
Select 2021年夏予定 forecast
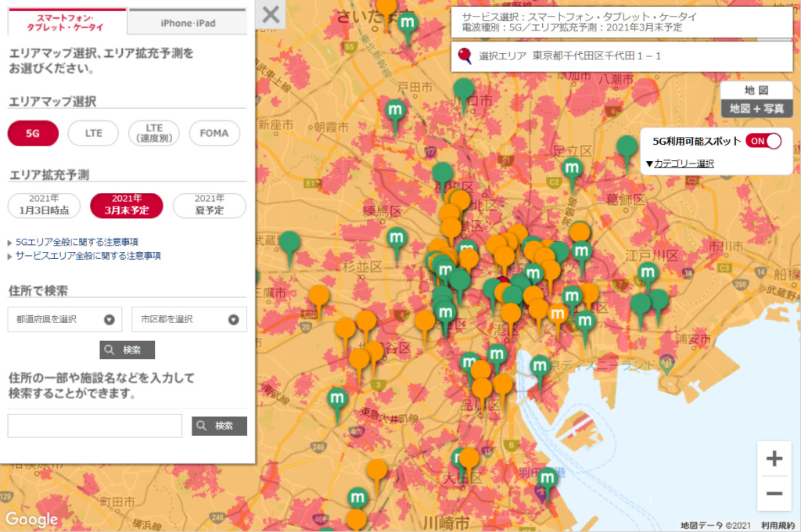[210, 205]
